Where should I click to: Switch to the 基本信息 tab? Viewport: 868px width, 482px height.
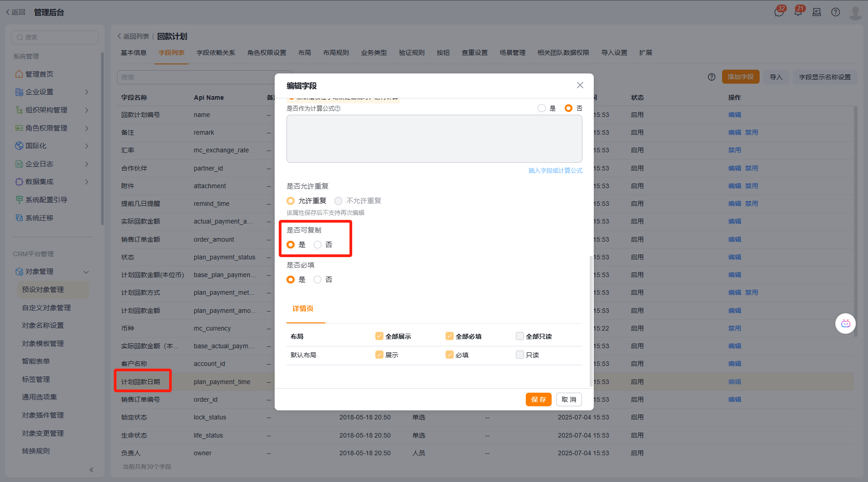pos(134,53)
